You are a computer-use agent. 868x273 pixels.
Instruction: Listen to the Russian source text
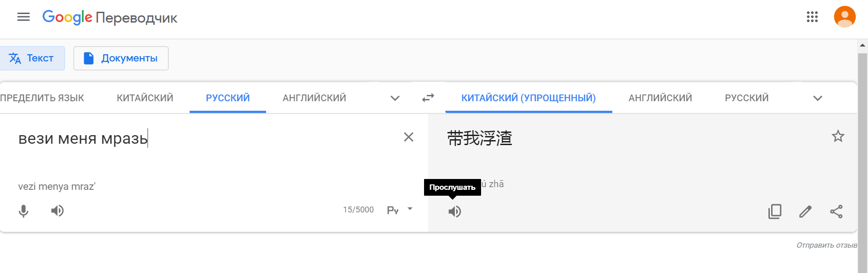point(57,211)
